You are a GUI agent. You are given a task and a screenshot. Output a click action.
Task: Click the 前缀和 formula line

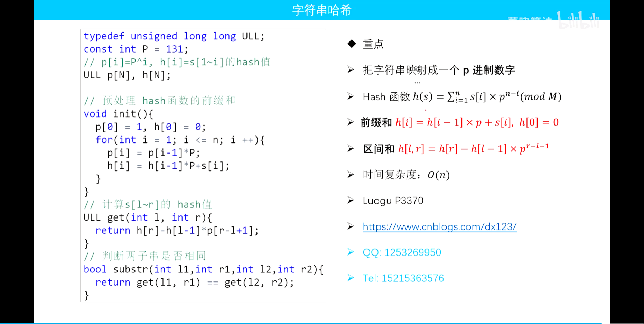click(459, 122)
